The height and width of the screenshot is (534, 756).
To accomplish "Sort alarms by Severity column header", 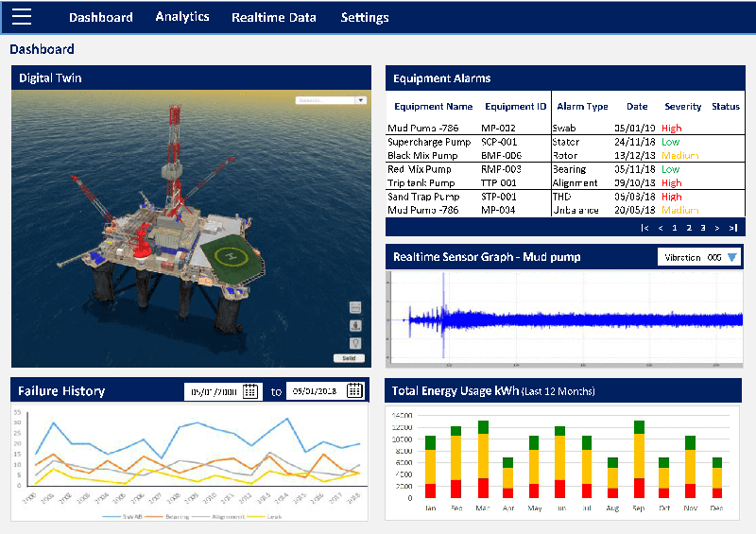I will 683,107.
